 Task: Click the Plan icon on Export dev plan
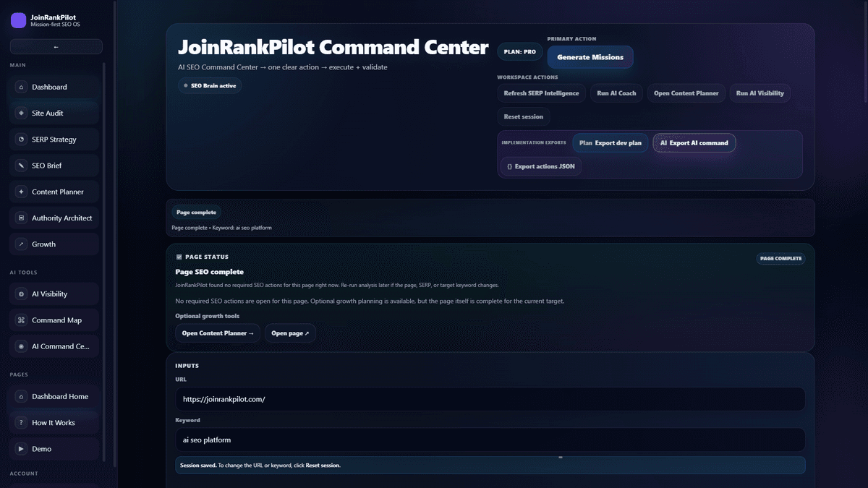(585, 143)
